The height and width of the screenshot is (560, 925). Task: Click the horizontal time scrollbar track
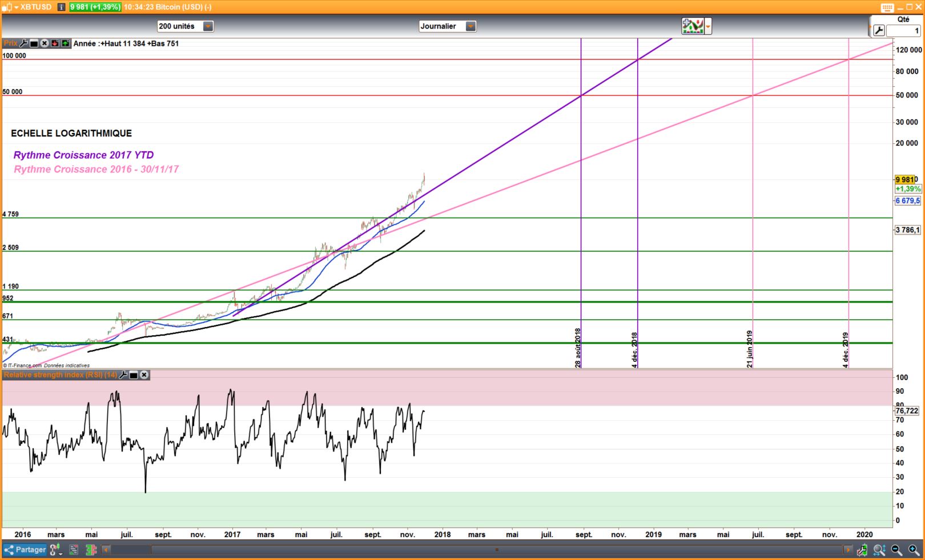coord(477,550)
